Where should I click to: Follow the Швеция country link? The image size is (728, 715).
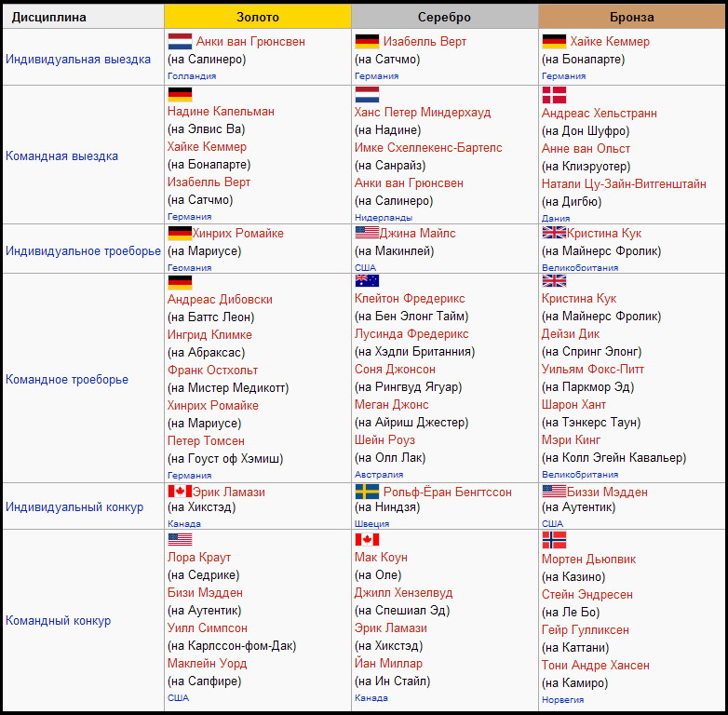[x=371, y=524]
